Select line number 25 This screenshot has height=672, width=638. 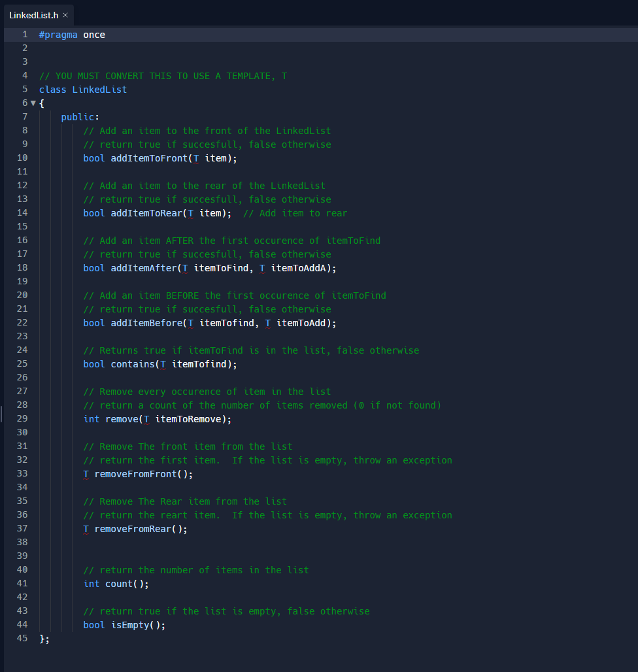click(x=22, y=364)
